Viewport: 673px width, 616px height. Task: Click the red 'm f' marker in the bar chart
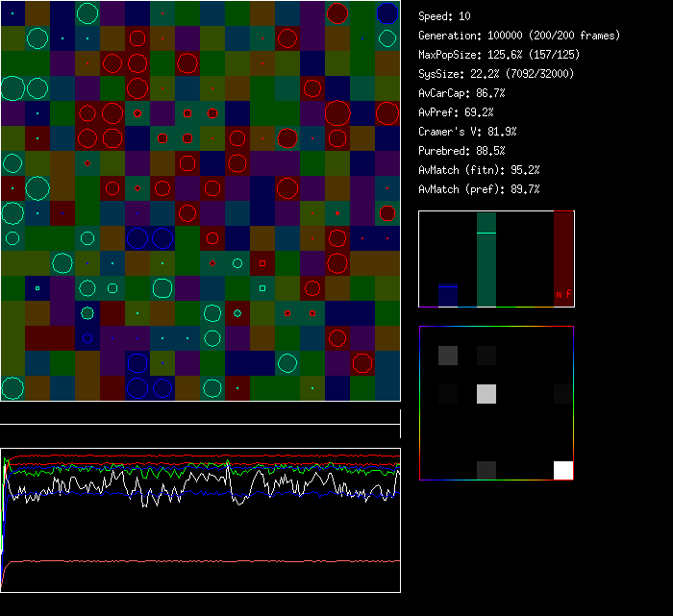click(562, 294)
